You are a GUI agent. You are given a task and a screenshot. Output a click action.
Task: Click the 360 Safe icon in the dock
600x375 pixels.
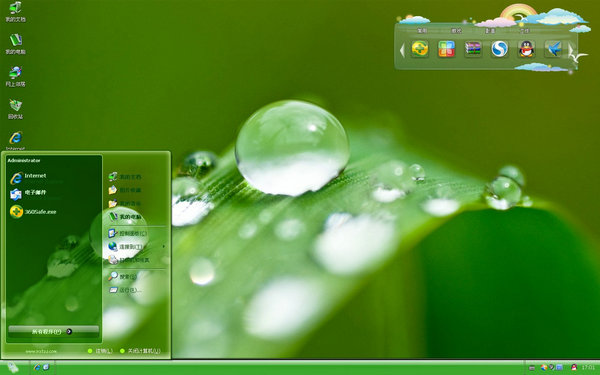(420, 49)
